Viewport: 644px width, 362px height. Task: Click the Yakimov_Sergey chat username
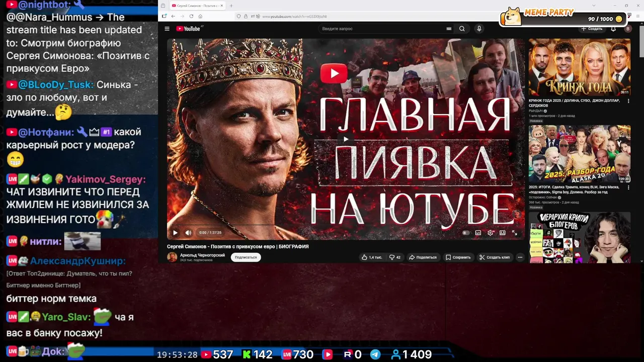(105, 179)
